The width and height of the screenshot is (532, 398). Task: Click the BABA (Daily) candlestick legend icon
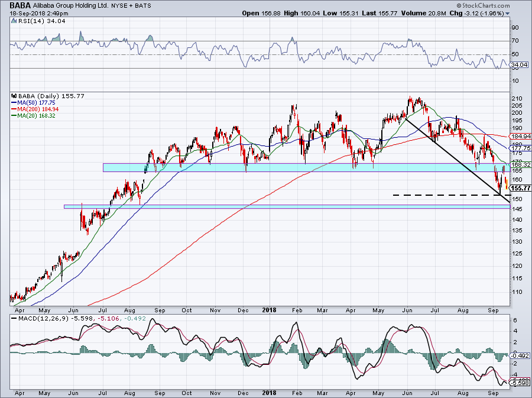[x=14, y=96]
